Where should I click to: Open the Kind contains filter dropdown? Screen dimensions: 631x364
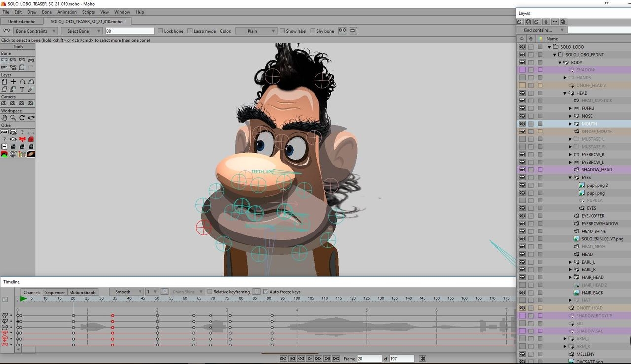(541, 30)
